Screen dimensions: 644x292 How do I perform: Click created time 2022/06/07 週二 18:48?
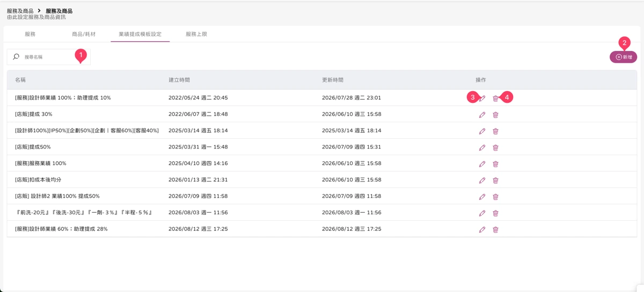(198, 114)
